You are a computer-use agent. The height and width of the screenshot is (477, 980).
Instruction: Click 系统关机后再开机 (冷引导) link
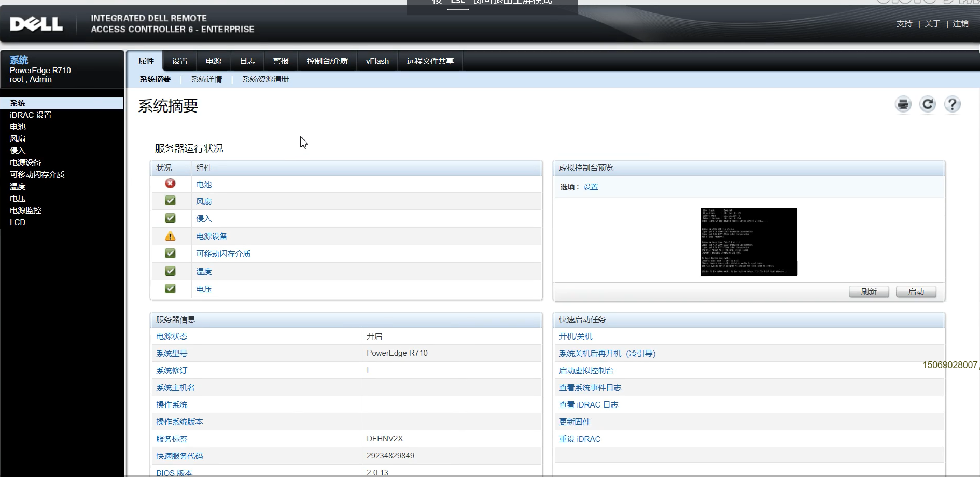point(607,353)
